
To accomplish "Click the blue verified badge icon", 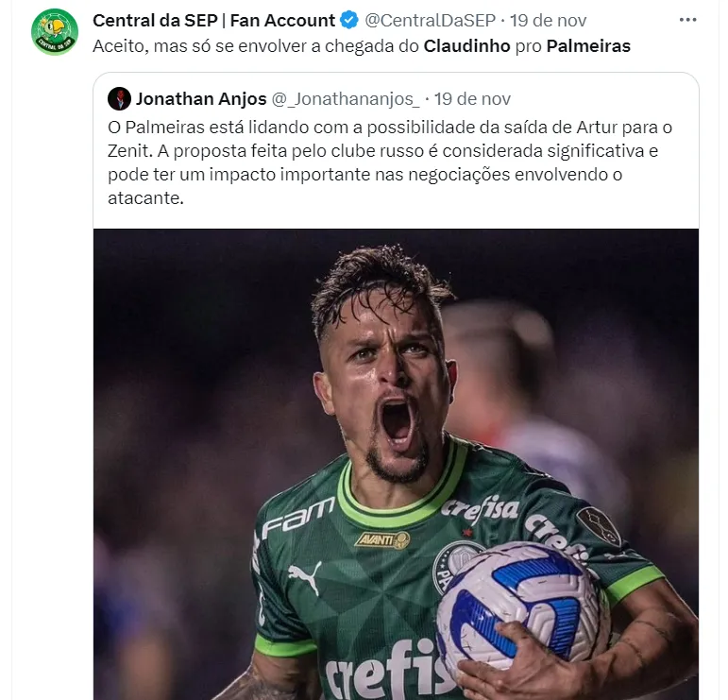I will click(x=349, y=21).
